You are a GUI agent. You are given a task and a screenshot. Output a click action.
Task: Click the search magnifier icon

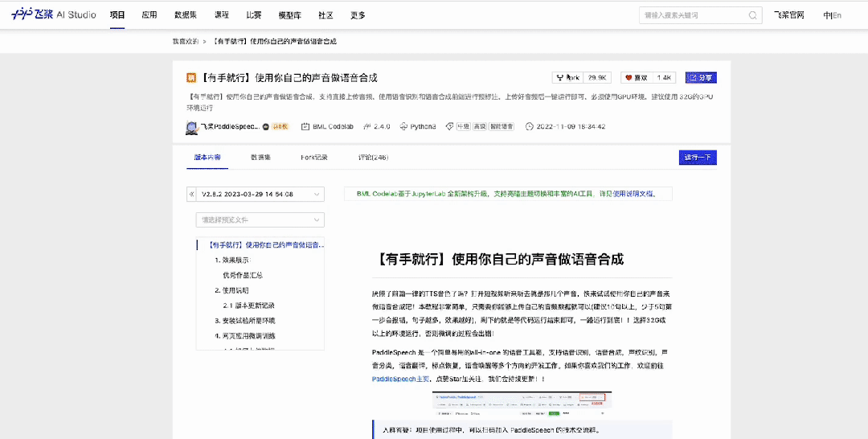[x=753, y=15]
